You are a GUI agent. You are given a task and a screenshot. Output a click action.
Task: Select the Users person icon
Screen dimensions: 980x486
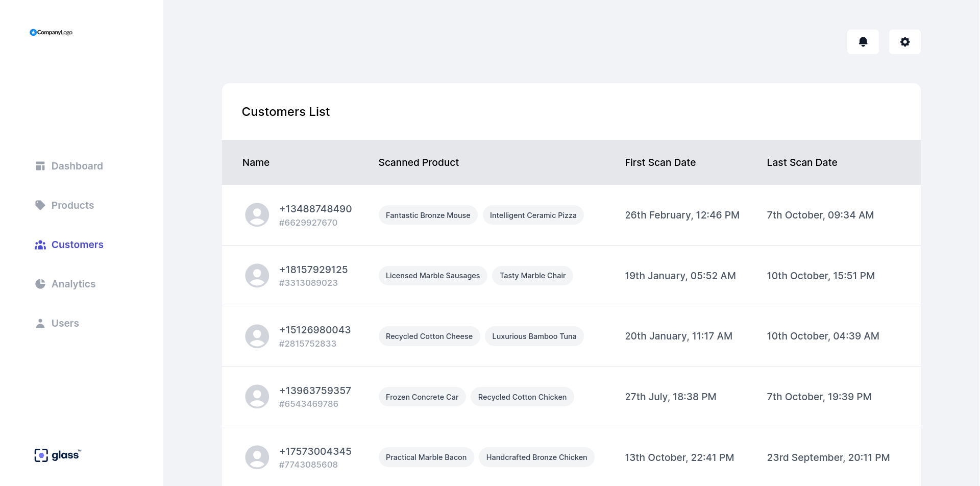pyautogui.click(x=40, y=323)
